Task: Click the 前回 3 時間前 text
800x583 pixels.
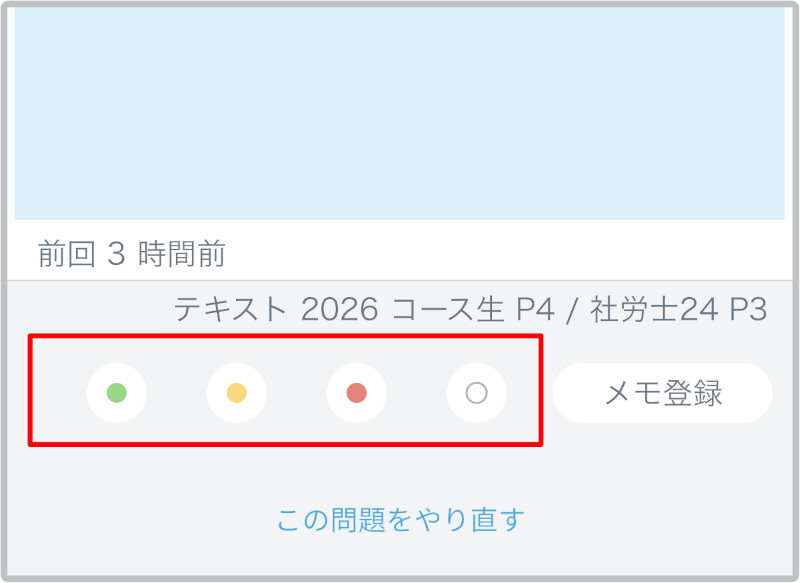Action: coord(132,254)
